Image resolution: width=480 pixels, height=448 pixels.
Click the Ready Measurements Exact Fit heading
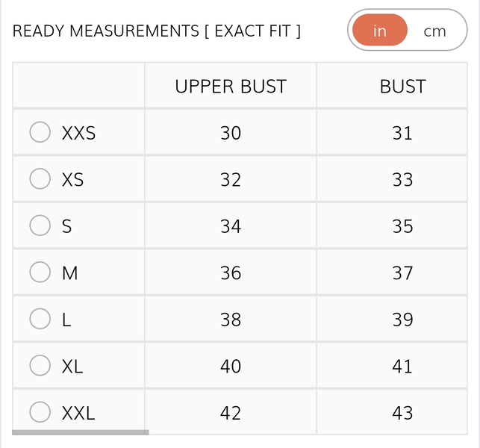pyautogui.click(x=157, y=31)
